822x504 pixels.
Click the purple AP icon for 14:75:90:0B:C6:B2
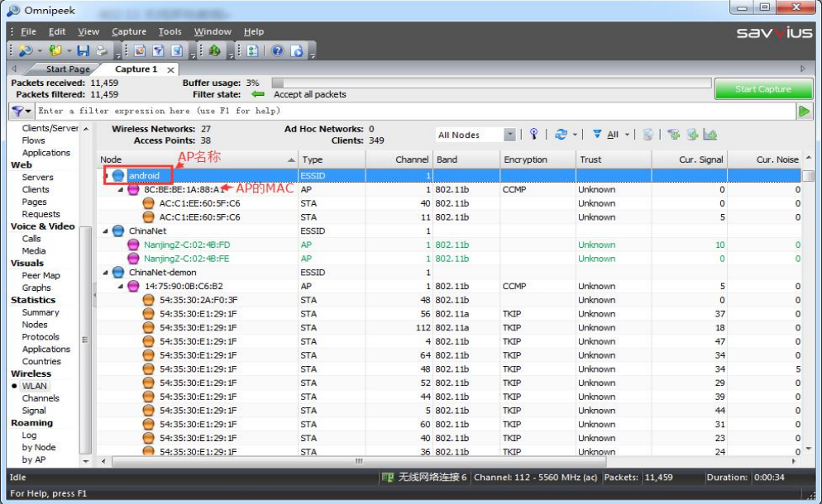coord(134,286)
